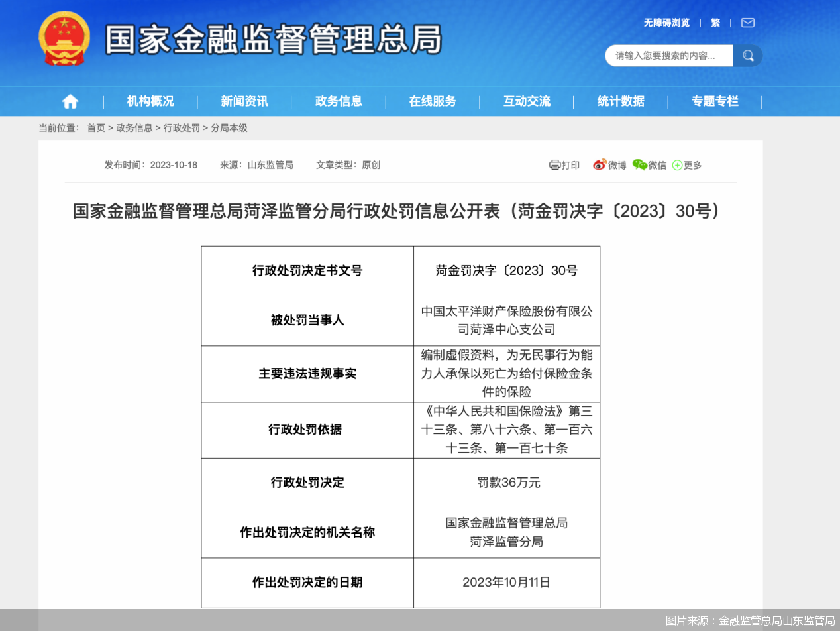Click the 当前位置 label
This screenshot has height=631, width=840.
tap(59, 128)
